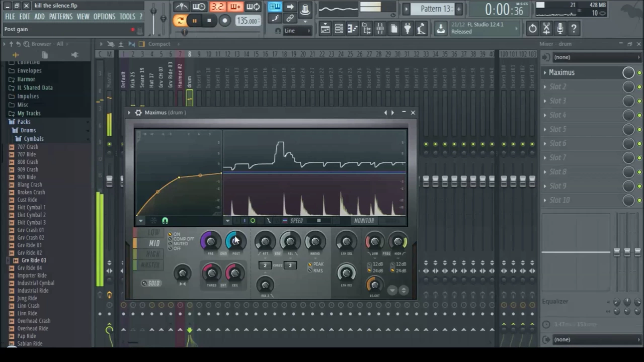Viewport: 644px width, 362px height.
Task: Open undo history circular arrow icon
Action: tap(532, 29)
